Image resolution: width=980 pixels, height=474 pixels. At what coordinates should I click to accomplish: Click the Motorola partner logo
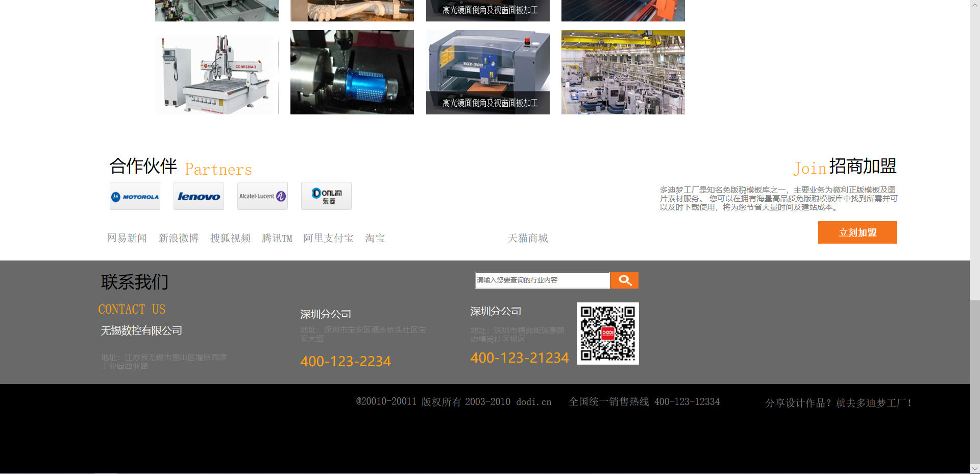(x=135, y=196)
